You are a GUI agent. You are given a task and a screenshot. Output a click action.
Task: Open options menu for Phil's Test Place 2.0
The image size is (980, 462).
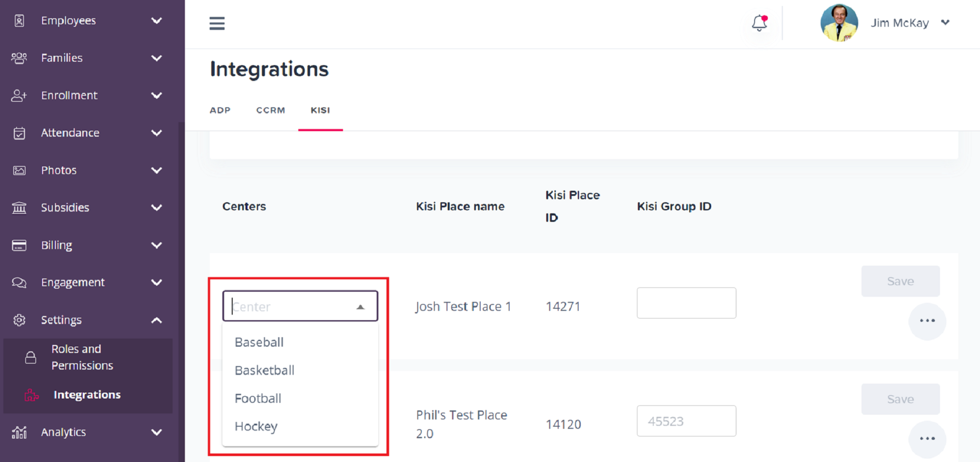[927, 439]
